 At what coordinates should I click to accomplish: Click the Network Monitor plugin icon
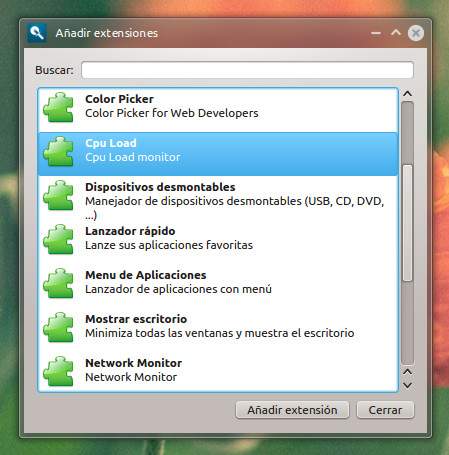[58, 371]
